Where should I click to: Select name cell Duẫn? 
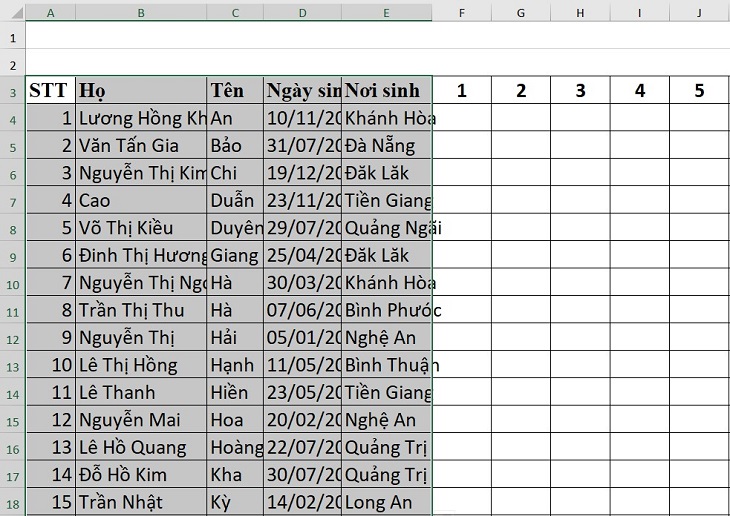pos(235,200)
